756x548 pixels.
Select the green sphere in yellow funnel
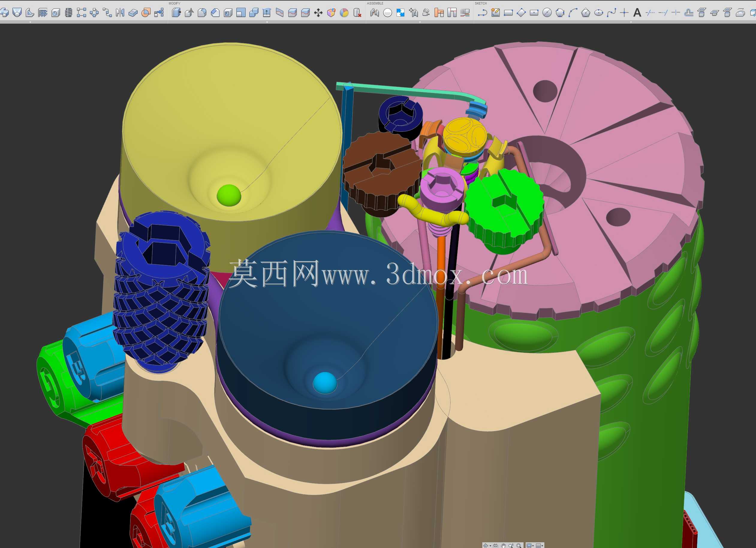[x=229, y=195]
